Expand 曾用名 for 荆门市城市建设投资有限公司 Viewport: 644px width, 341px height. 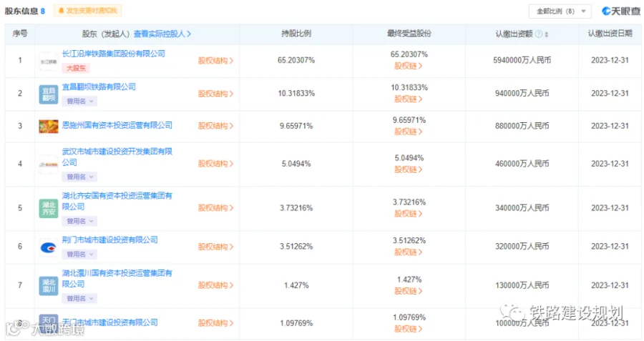coord(79,254)
